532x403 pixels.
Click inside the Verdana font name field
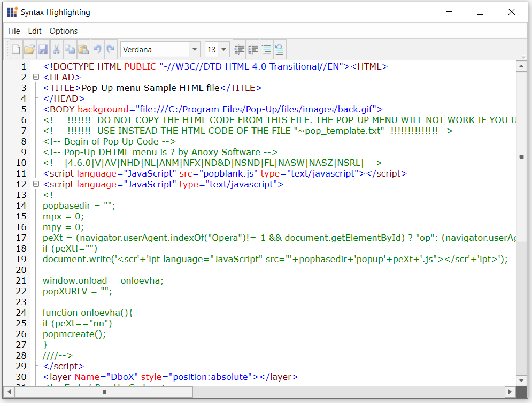(x=155, y=50)
